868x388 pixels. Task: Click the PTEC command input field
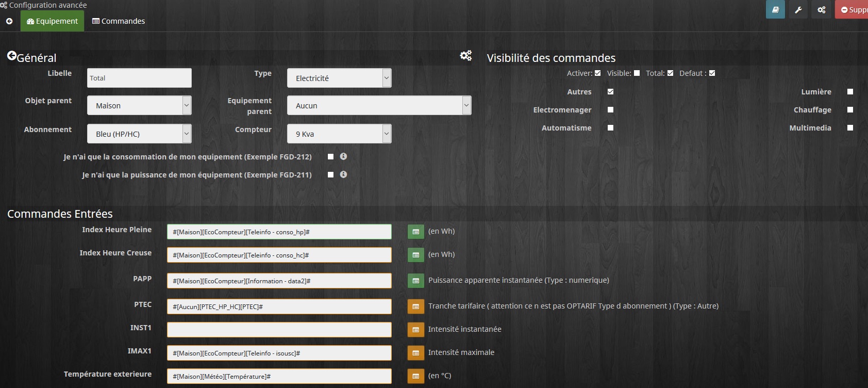click(x=279, y=306)
